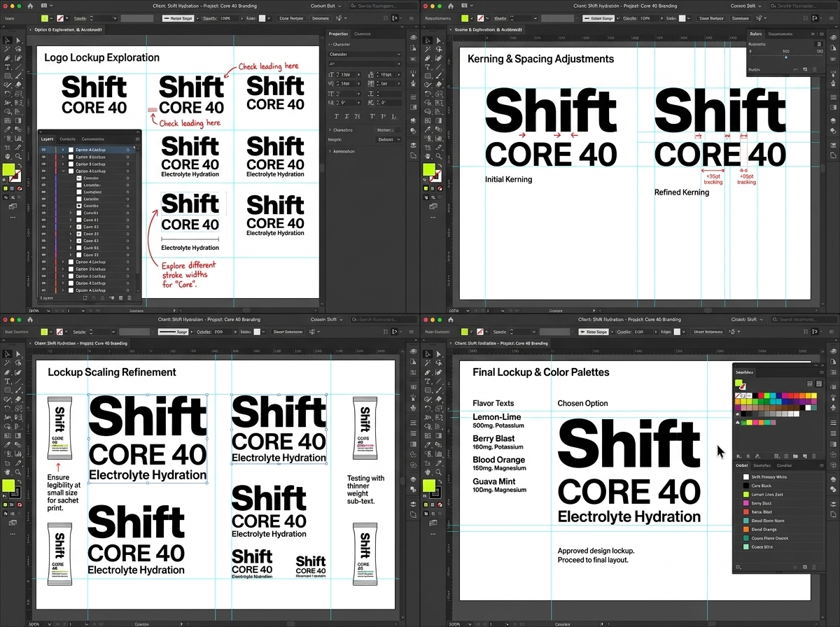The height and width of the screenshot is (627, 840).
Task: Open the Layers panel options menu
Action: 137,139
